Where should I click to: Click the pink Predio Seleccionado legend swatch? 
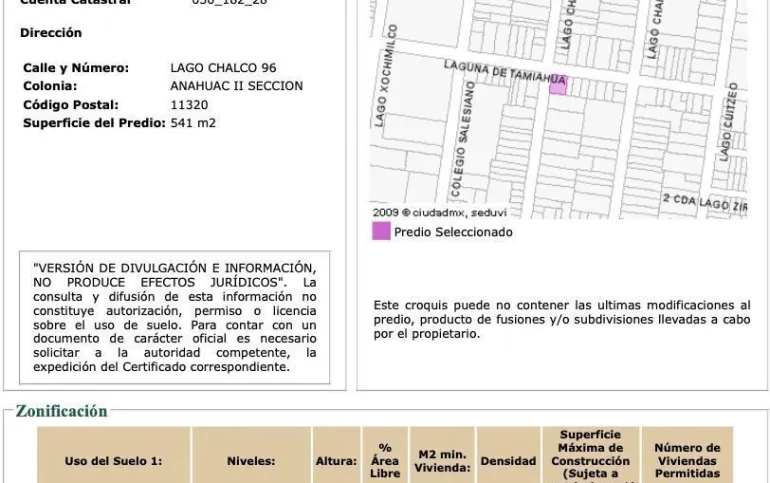pos(381,232)
